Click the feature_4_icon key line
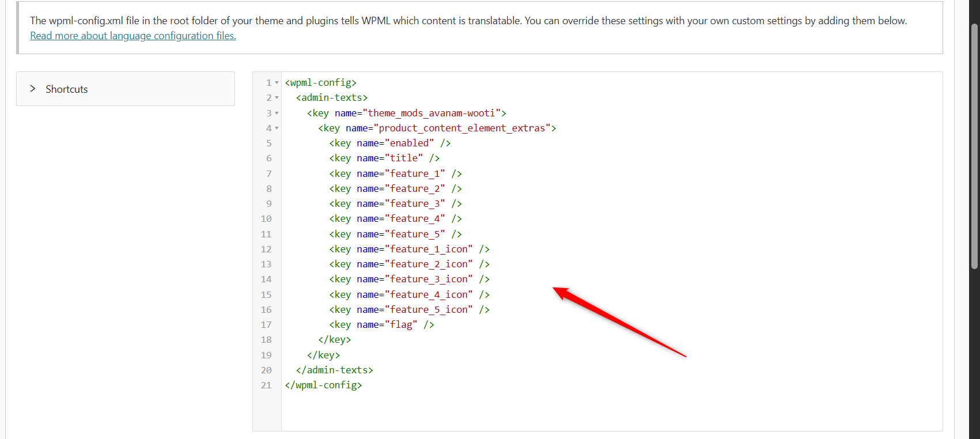 click(409, 294)
